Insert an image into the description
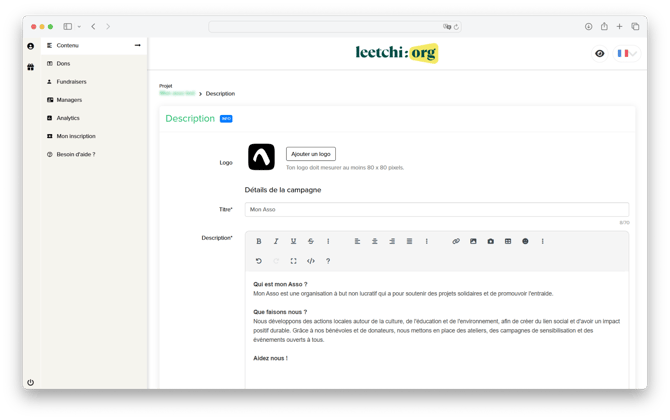The height and width of the screenshot is (420, 670). point(473,241)
